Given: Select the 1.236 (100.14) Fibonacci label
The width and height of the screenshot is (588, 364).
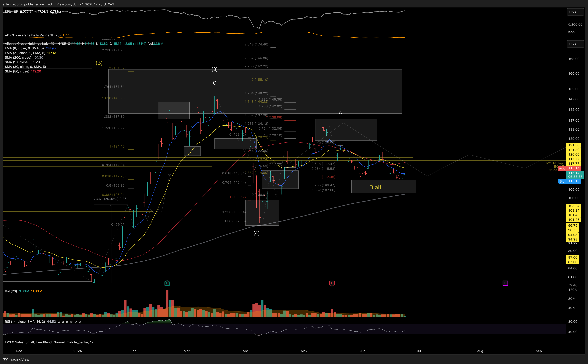Looking at the screenshot, I should click(234, 212).
